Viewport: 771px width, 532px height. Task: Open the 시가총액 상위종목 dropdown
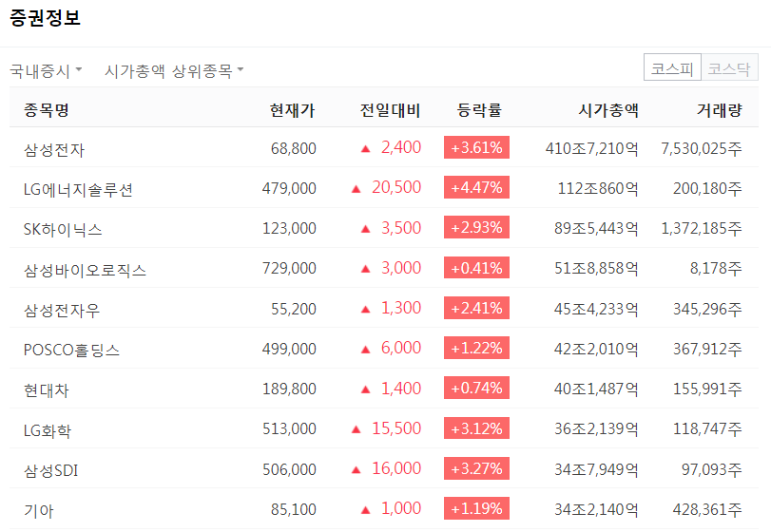point(174,70)
